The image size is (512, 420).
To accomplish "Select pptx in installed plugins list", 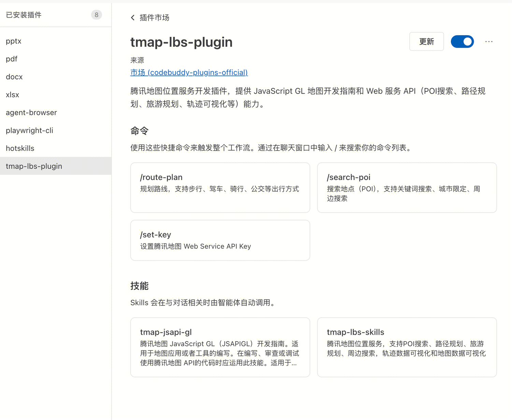I will (14, 41).
